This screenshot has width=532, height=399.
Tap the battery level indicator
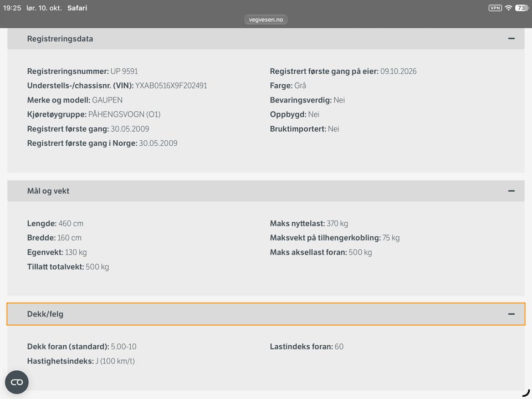(521, 8)
